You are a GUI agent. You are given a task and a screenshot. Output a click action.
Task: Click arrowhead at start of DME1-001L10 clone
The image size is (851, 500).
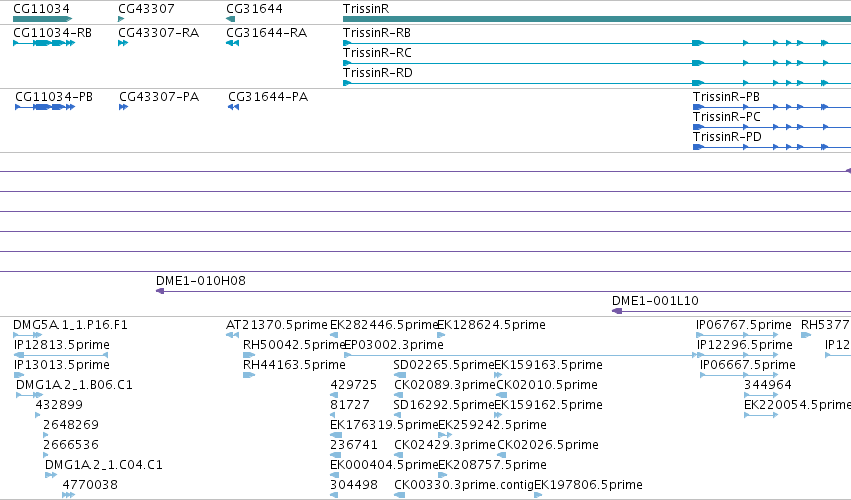[617, 311]
